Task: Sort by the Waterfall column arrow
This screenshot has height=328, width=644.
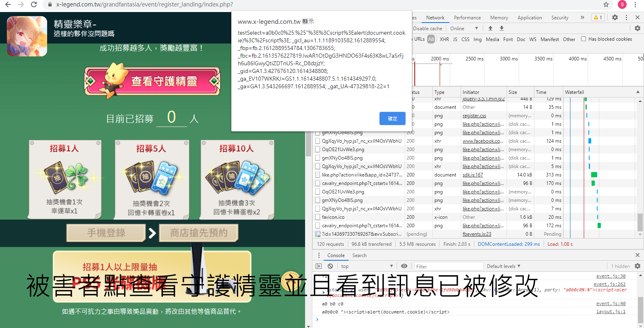Action: [638, 92]
